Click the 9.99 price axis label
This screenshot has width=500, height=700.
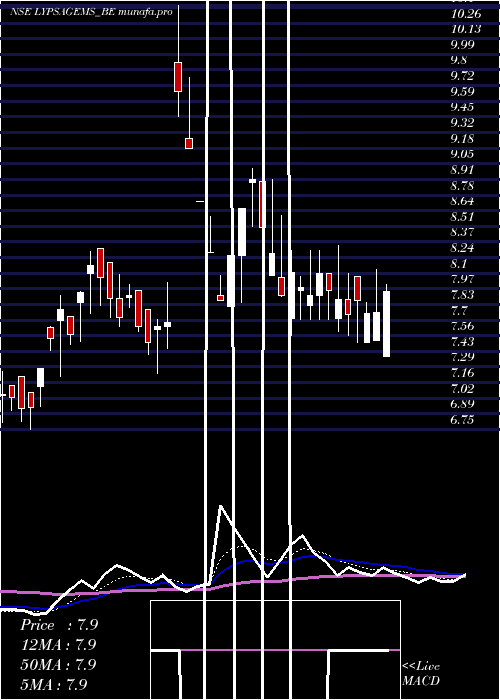tap(462, 45)
